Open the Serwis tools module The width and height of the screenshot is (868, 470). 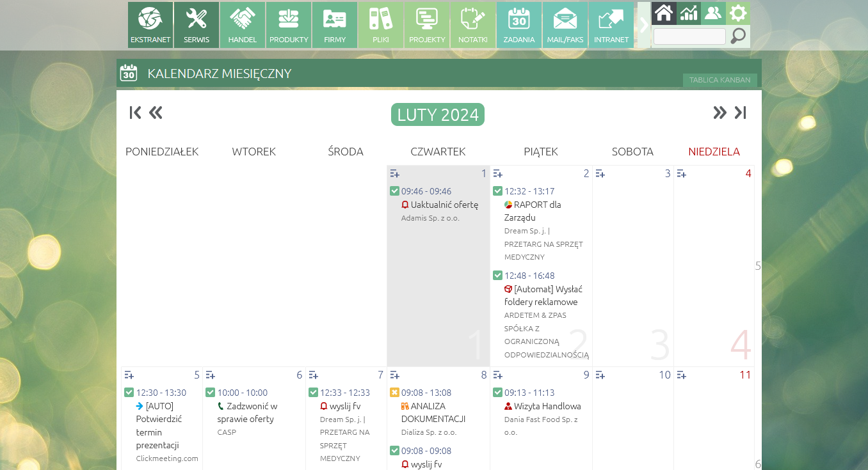[197, 25]
